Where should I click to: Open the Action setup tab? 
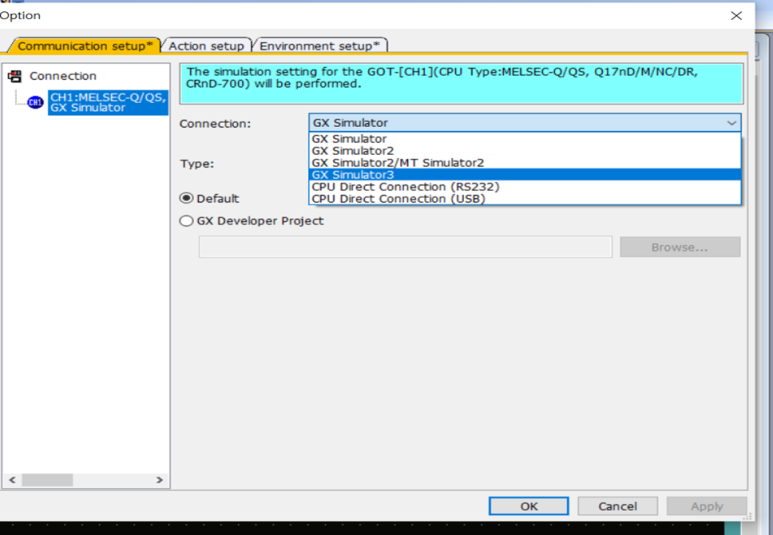pos(206,46)
